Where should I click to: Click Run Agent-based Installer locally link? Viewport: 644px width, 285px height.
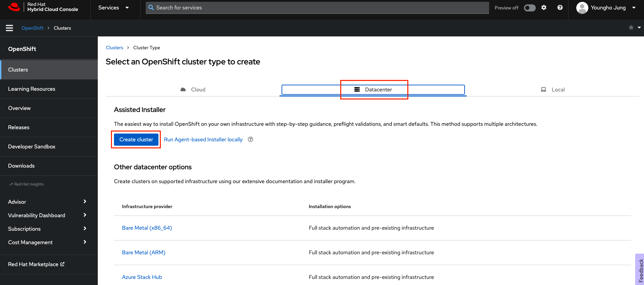[203, 139]
